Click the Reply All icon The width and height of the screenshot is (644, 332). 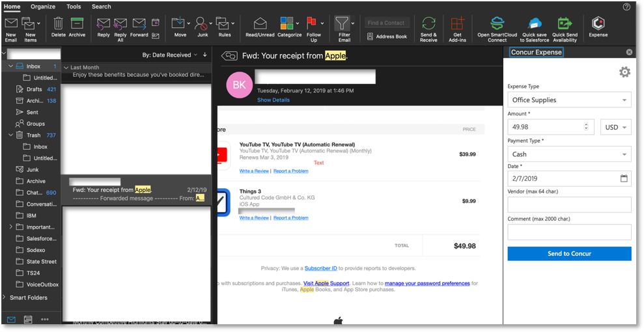point(120,24)
